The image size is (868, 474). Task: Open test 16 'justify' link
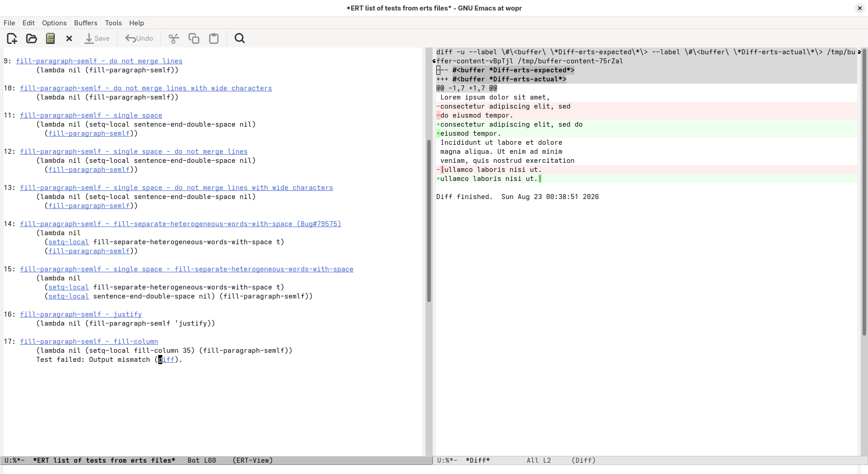click(x=81, y=314)
